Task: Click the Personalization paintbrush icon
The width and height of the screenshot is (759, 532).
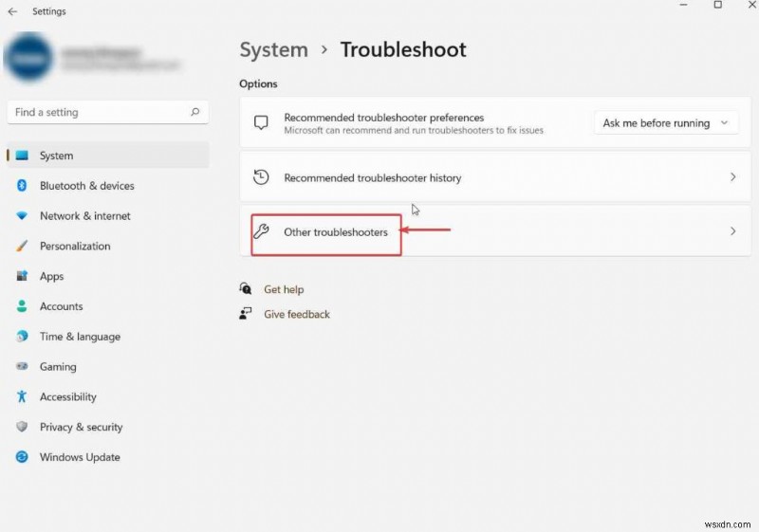Action: coord(22,246)
